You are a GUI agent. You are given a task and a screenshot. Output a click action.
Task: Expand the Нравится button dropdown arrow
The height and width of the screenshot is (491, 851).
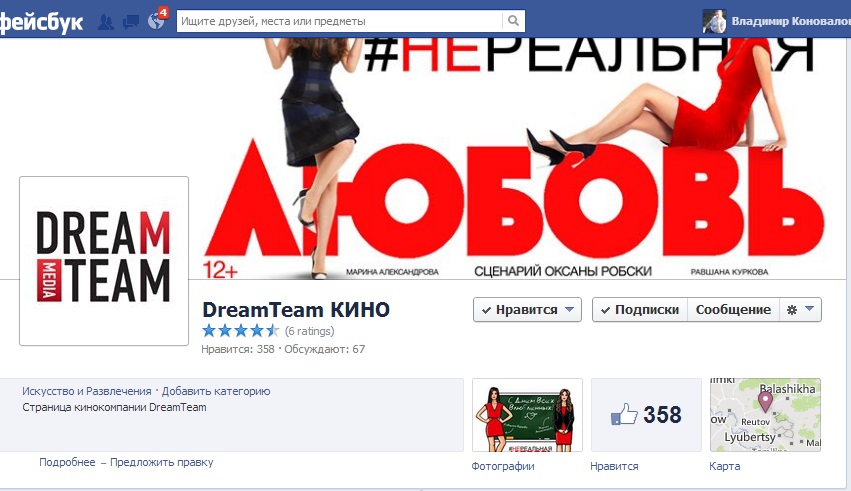click(569, 309)
